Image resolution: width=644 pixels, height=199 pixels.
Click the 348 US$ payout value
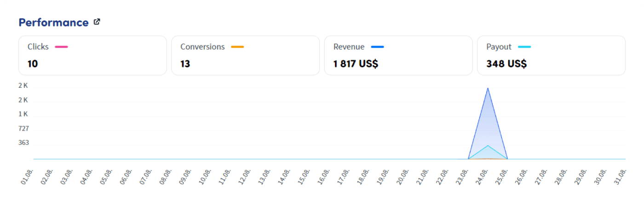pos(506,63)
